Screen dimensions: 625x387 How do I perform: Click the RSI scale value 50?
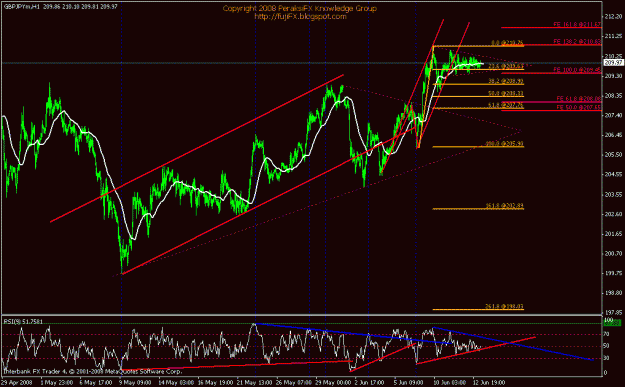tap(606, 346)
